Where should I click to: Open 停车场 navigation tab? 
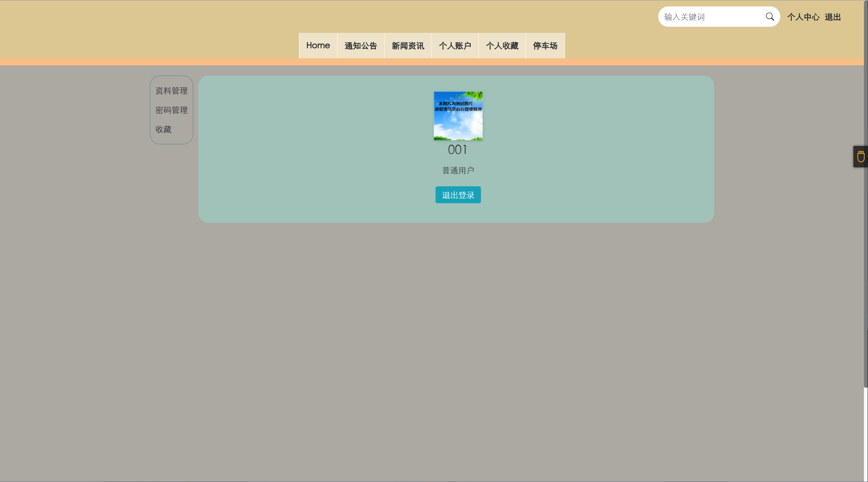pyautogui.click(x=545, y=46)
